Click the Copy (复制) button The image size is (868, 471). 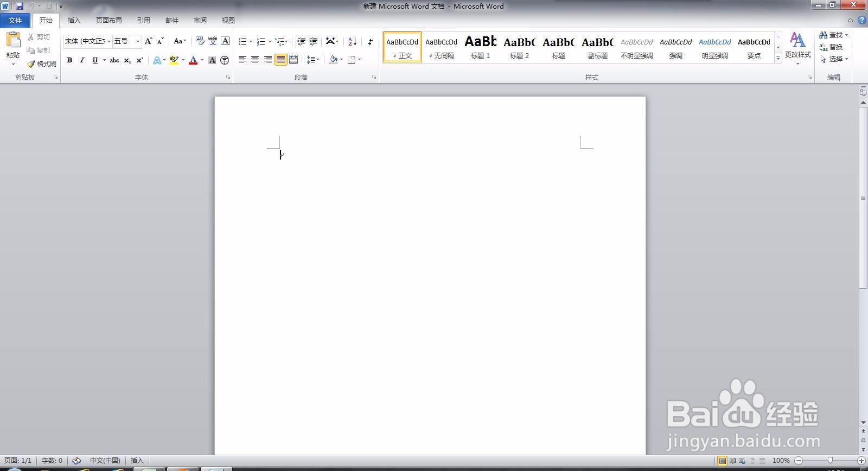click(x=39, y=50)
